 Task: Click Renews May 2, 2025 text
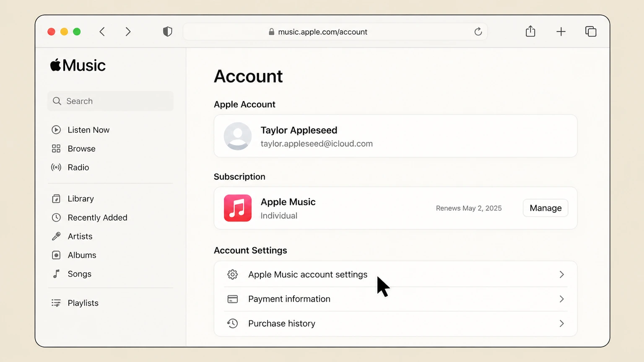point(469,208)
